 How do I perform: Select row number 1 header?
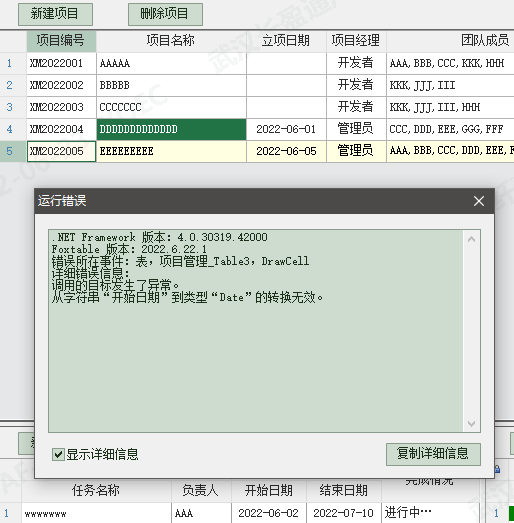tap(13, 63)
